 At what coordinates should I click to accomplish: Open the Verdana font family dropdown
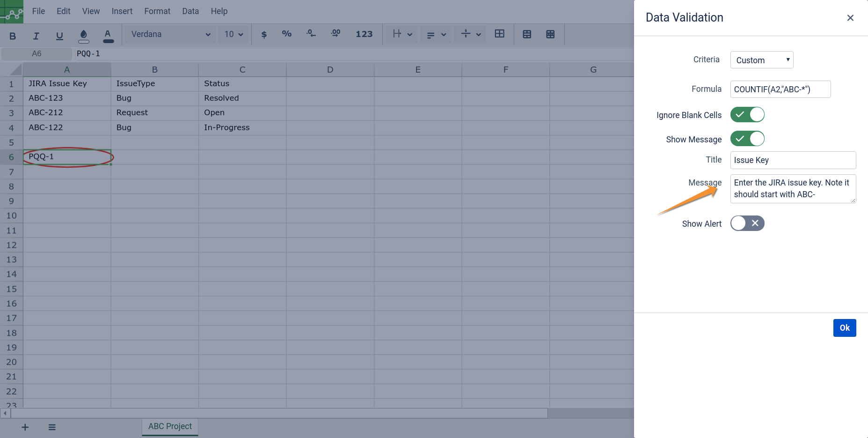(x=170, y=34)
